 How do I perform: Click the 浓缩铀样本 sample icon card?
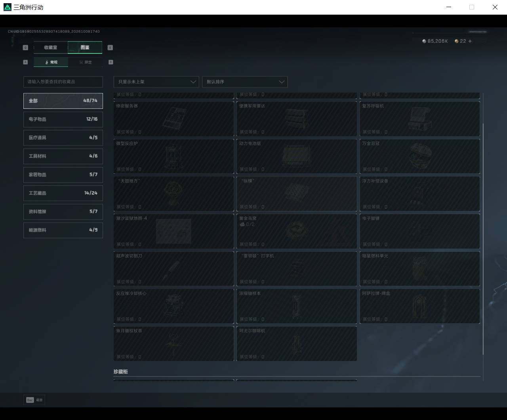[x=297, y=306]
